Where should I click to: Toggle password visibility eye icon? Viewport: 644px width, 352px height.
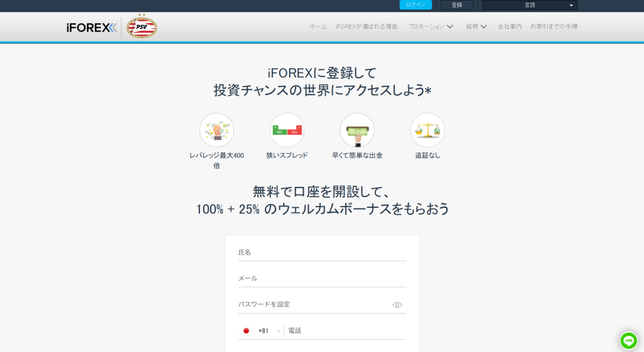click(397, 305)
